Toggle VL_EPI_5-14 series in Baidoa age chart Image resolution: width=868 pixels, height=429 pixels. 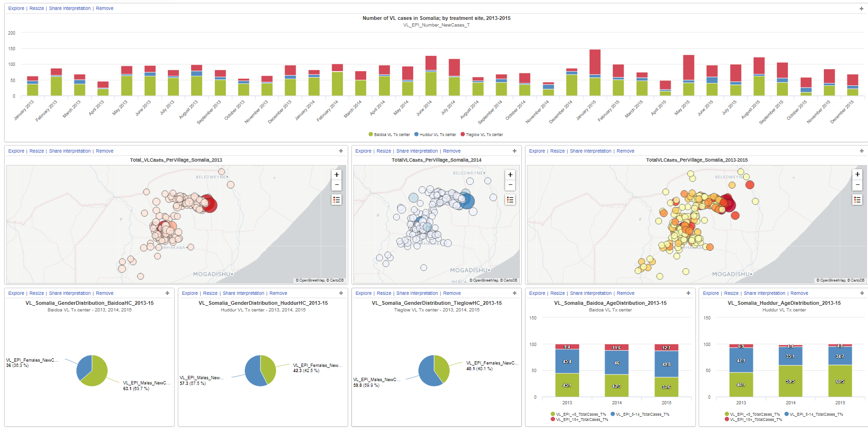point(640,414)
